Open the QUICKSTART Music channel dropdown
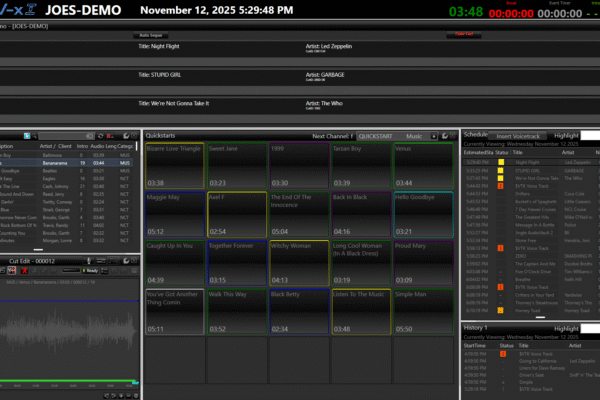 coord(432,134)
